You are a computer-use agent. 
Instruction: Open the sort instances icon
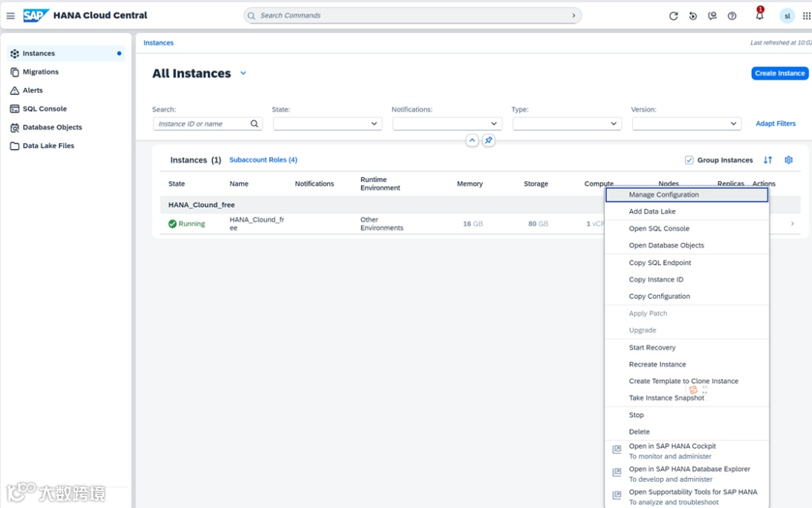(768, 160)
